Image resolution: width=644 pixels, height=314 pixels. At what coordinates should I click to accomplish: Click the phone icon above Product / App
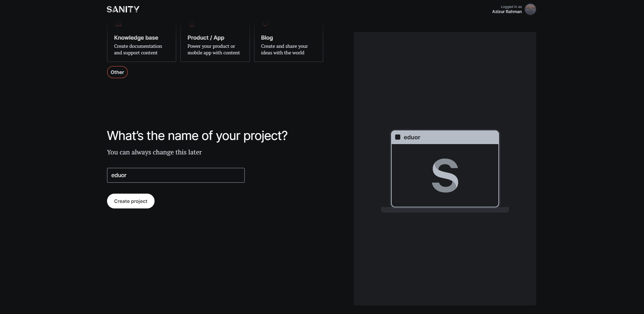pyautogui.click(x=192, y=24)
